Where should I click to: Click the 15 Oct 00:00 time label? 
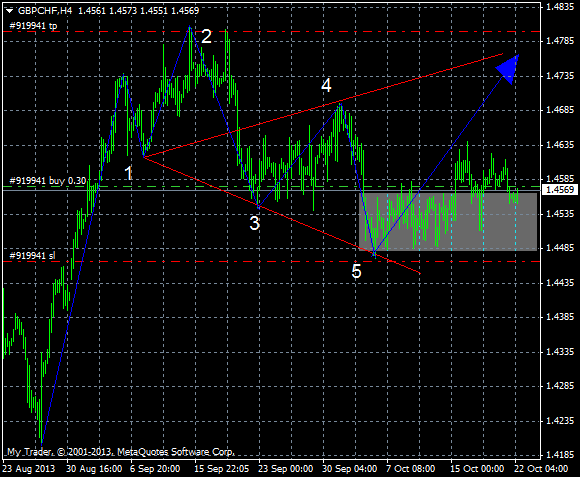[x=477, y=469]
